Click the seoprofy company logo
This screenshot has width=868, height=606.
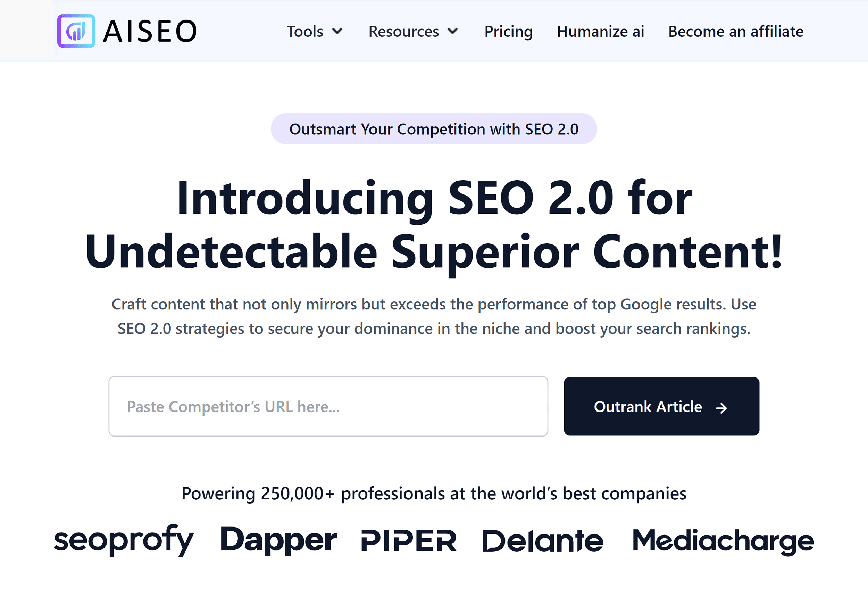[x=124, y=541]
